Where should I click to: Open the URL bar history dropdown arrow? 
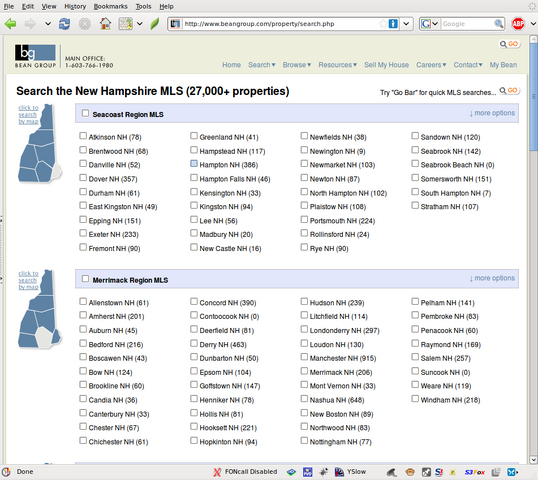click(x=406, y=24)
